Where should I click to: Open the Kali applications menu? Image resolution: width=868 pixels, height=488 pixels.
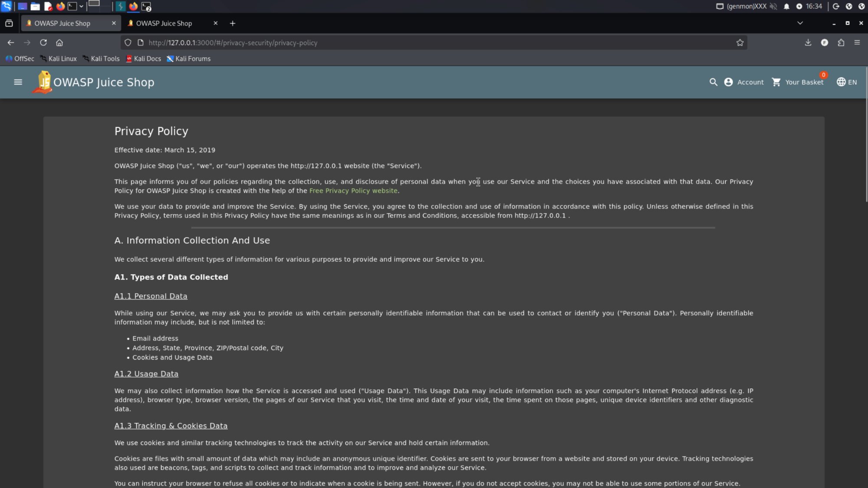pyautogui.click(x=6, y=6)
